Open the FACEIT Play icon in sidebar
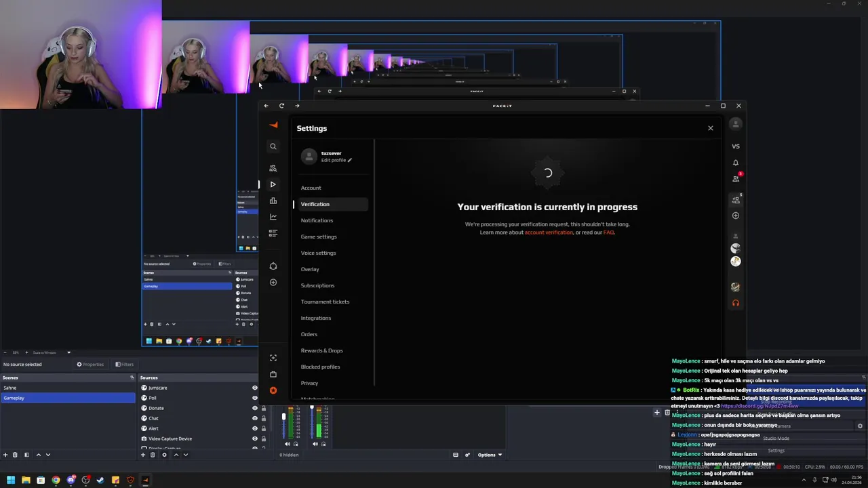 tap(273, 184)
